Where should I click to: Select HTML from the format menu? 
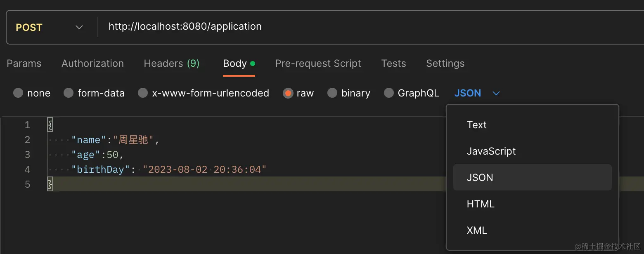[x=481, y=204]
